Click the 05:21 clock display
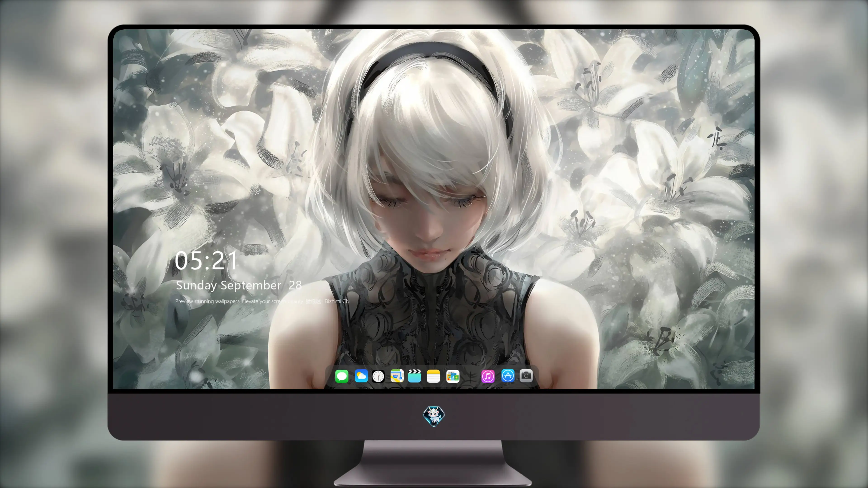The height and width of the screenshot is (488, 868). tap(206, 260)
